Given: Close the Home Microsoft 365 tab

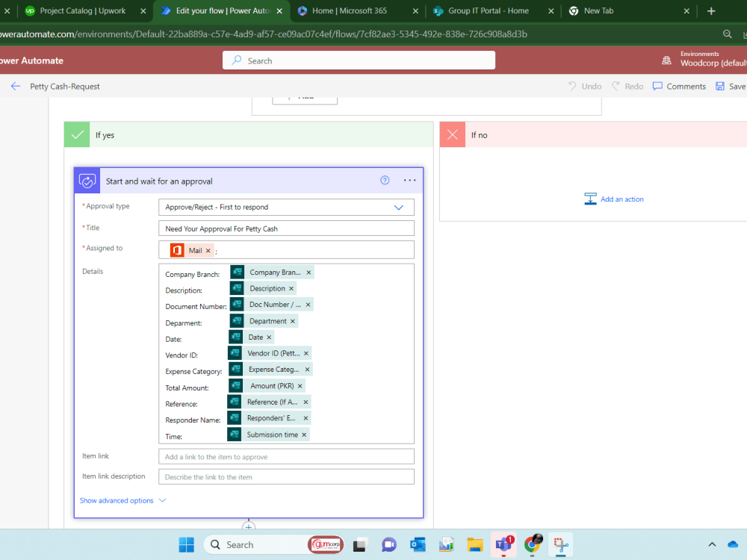Looking at the screenshot, I should click(x=415, y=11).
